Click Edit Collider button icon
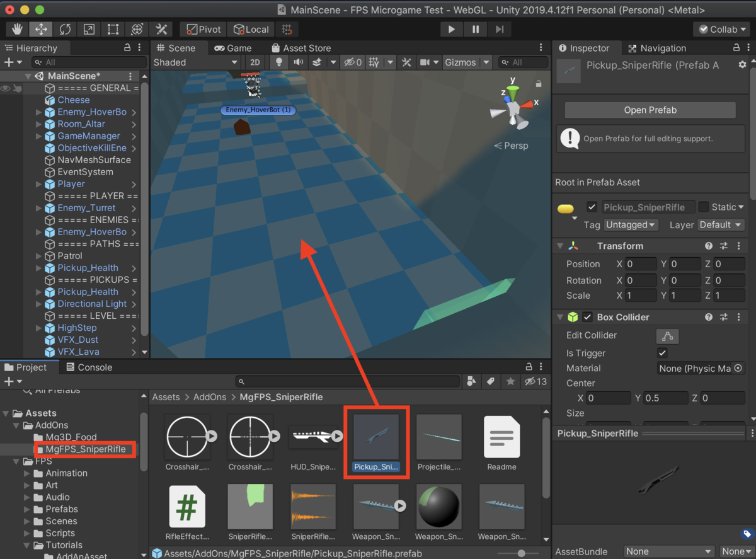This screenshot has width=756, height=559. 667,336
